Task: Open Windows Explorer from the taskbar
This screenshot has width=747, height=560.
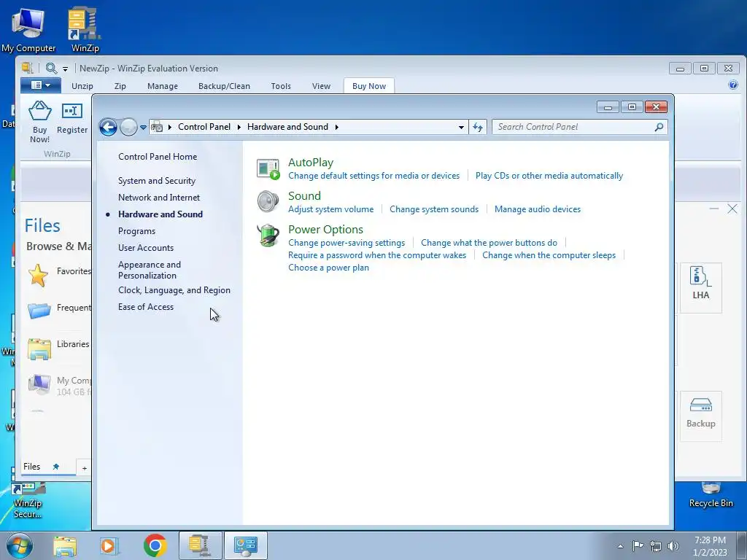Action: pos(65,545)
